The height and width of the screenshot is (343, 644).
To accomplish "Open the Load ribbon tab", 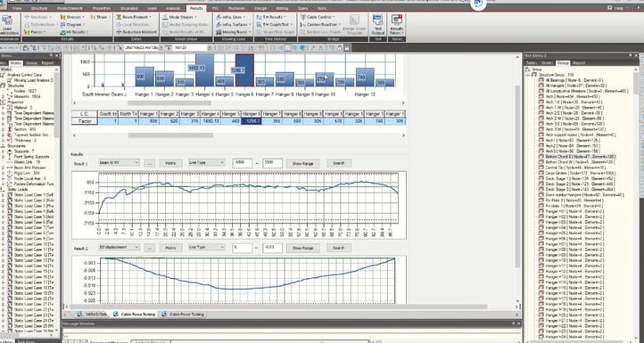I will (x=152, y=8).
